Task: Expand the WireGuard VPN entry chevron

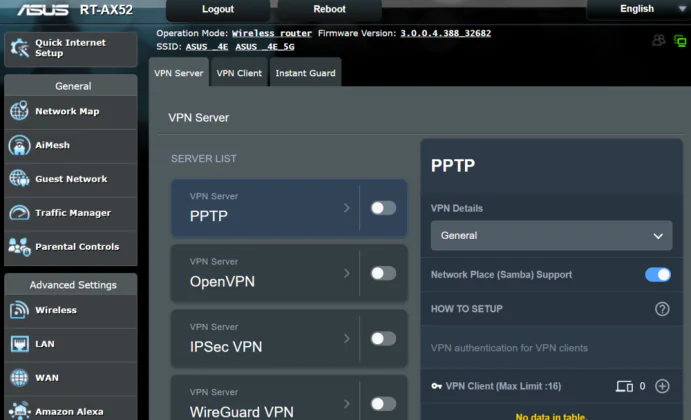Action: pos(347,404)
